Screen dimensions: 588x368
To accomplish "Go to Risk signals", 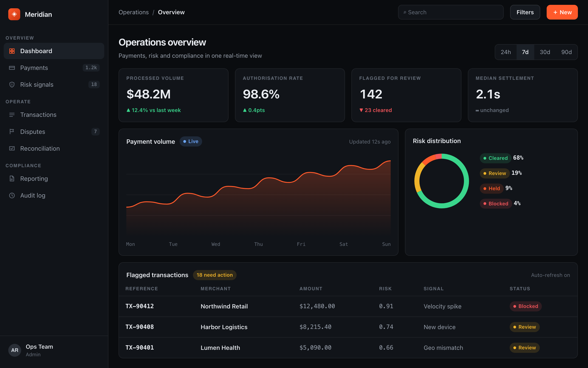I will pos(54,84).
